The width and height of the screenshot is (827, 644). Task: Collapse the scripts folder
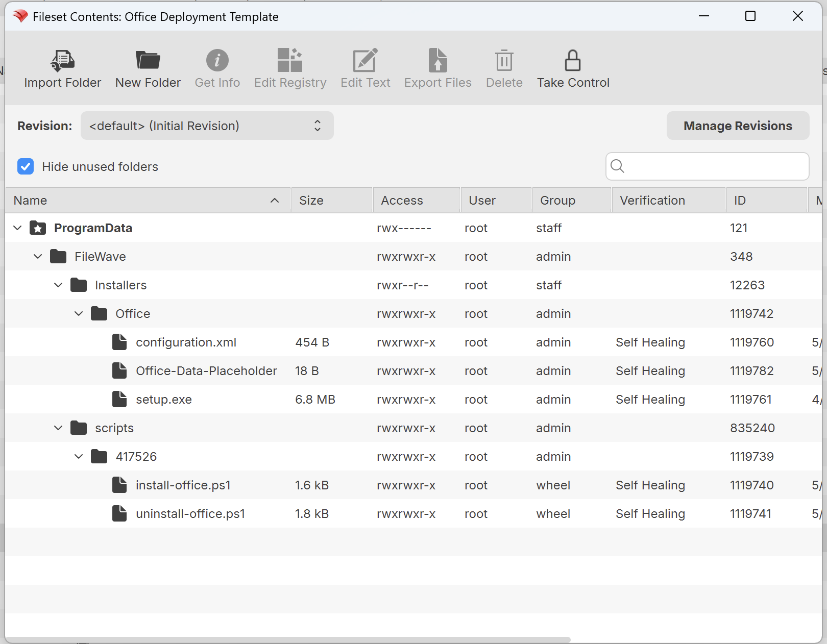click(58, 428)
